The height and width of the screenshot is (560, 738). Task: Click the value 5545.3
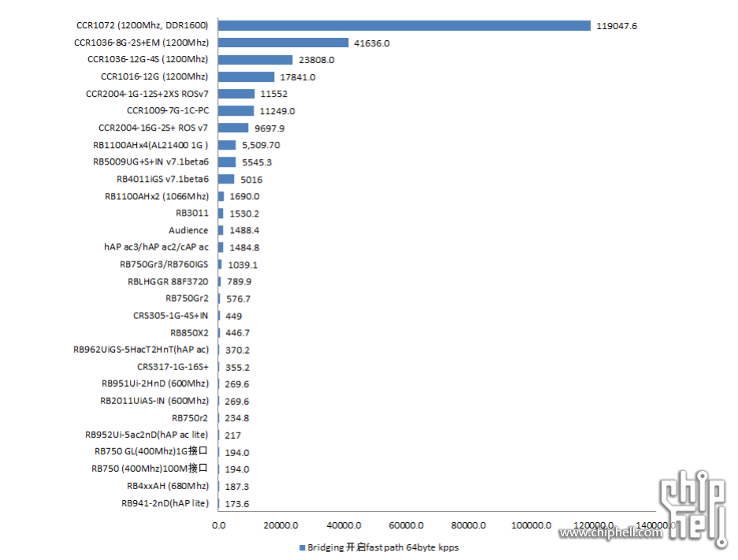257,162
